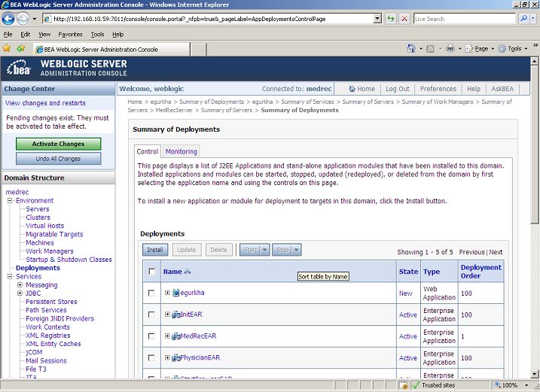Open the Help menu in menu bar
The image size is (540, 392).
pyautogui.click(x=117, y=35)
